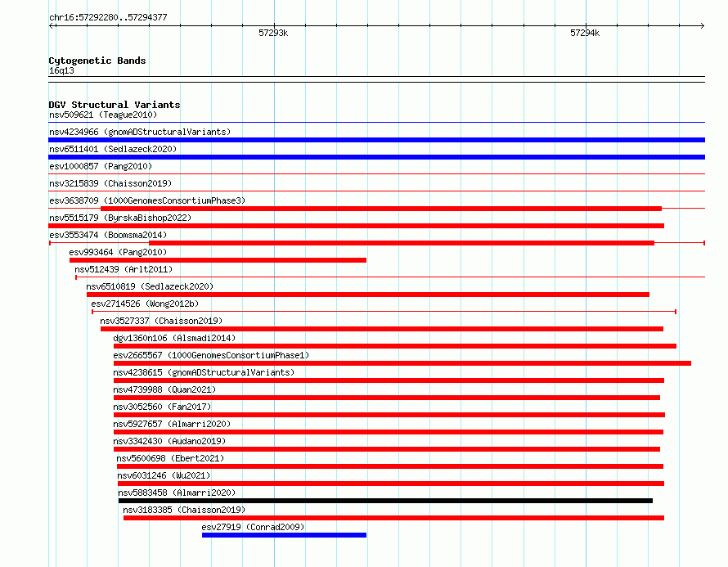Click the red bar of nsv3527337

[382, 329]
